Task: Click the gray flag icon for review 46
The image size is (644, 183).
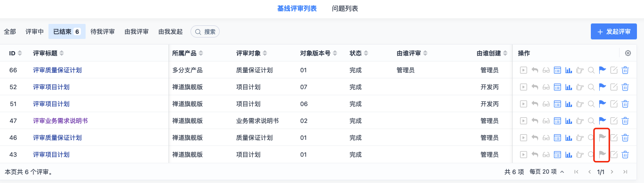Action: coord(602,137)
